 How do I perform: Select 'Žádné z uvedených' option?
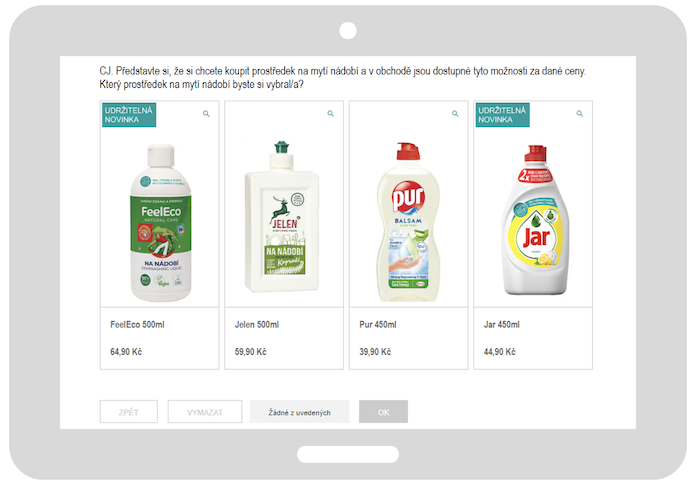point(300,412)
